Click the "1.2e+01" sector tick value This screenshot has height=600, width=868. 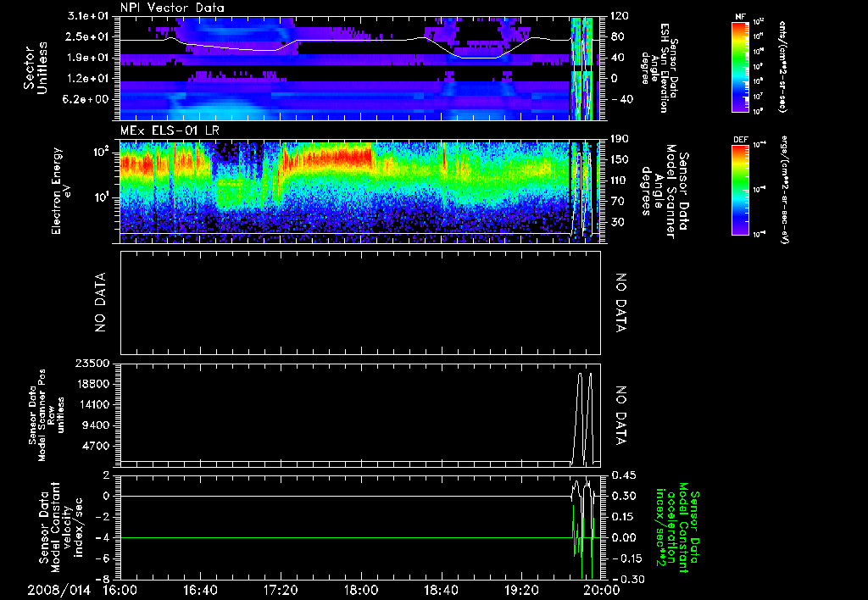click(x=88, y=79)
